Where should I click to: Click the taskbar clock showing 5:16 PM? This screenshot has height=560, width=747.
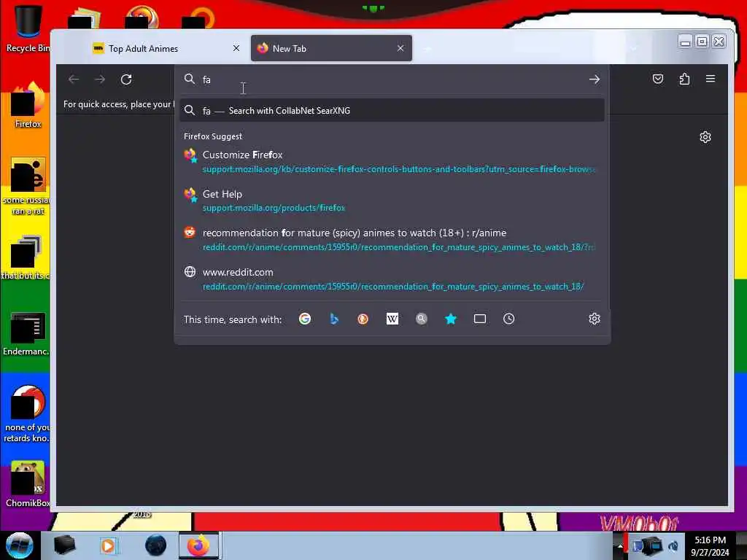tap(711, 545)
